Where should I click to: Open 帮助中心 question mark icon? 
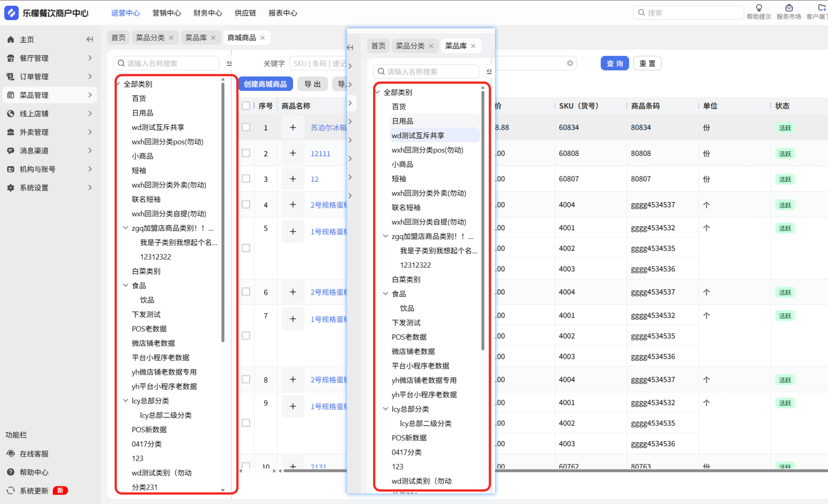click(11, 472)
